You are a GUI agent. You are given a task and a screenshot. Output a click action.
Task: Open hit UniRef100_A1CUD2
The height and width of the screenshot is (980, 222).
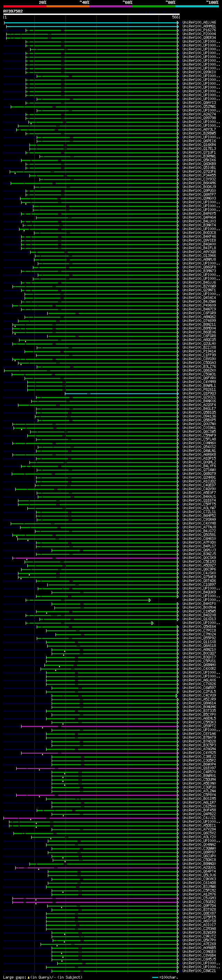point(199,481)
